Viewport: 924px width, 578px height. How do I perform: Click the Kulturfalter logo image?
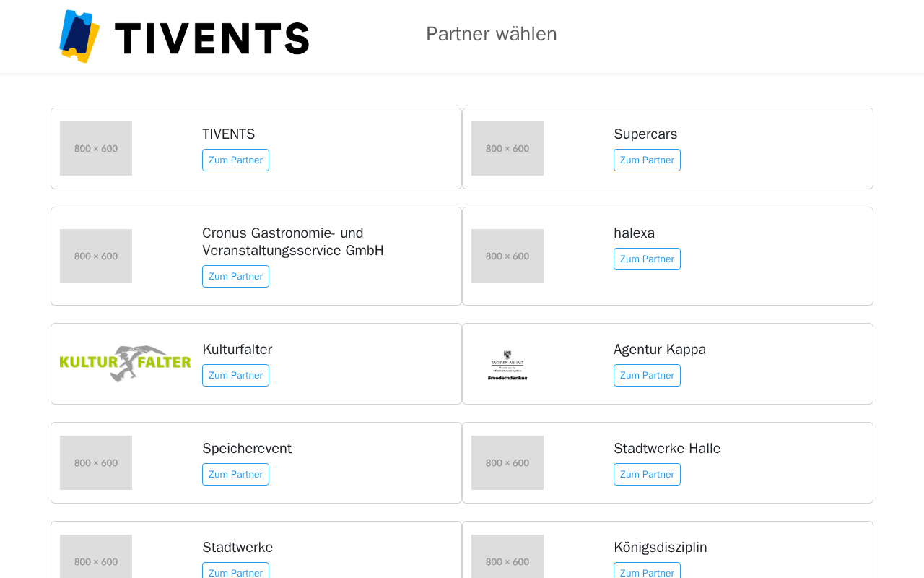pyautogui.click(x=125, y=363)
